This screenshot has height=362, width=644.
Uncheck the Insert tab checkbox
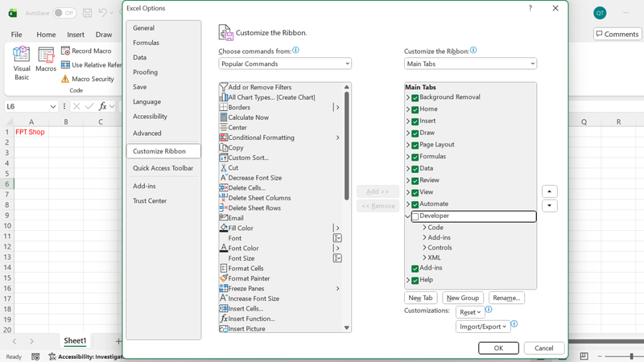[x=415, y=121]
